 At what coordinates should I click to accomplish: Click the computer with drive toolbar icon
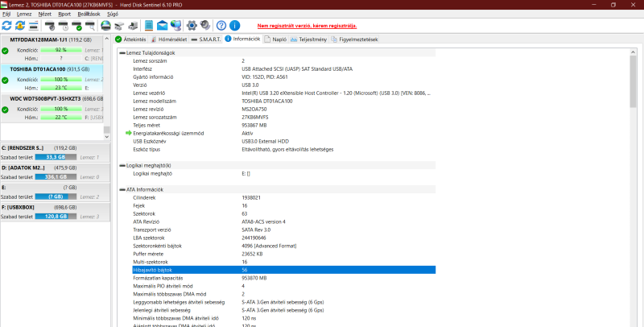(x=133, y=26)
